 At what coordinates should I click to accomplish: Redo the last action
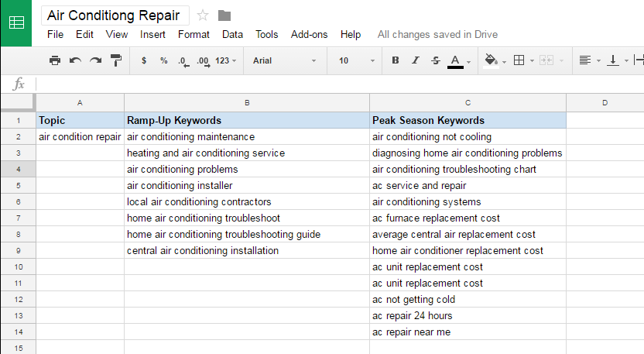(x=96, y=60)
